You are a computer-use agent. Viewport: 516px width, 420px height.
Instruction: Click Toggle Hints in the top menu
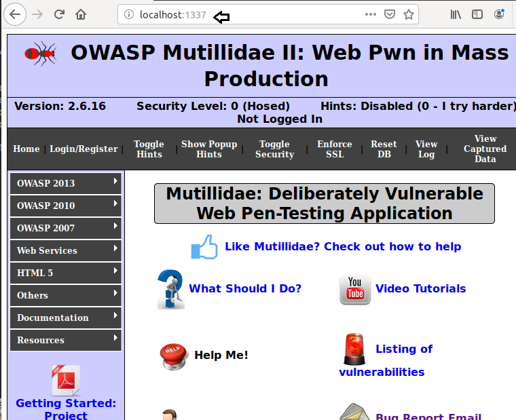149,149
